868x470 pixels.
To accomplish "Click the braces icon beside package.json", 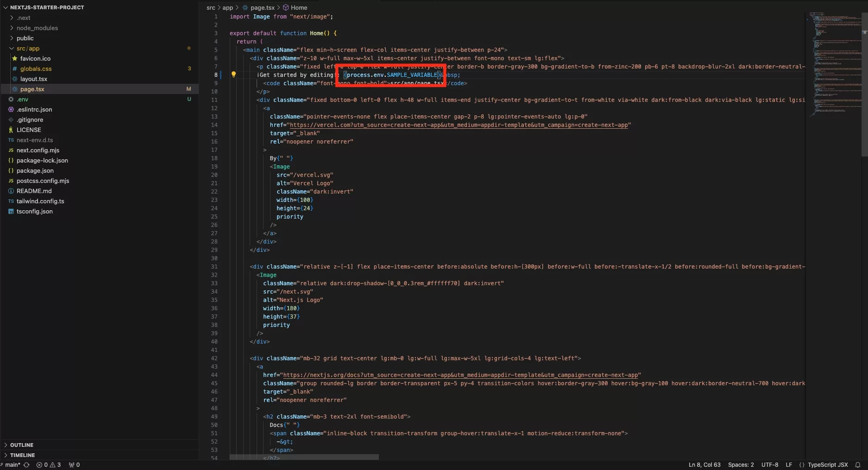I will coord(11,170).
